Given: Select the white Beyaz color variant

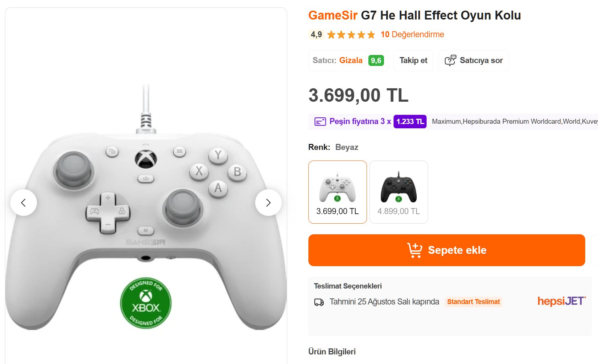Looking at the screenshot, I should click(338, 192).
